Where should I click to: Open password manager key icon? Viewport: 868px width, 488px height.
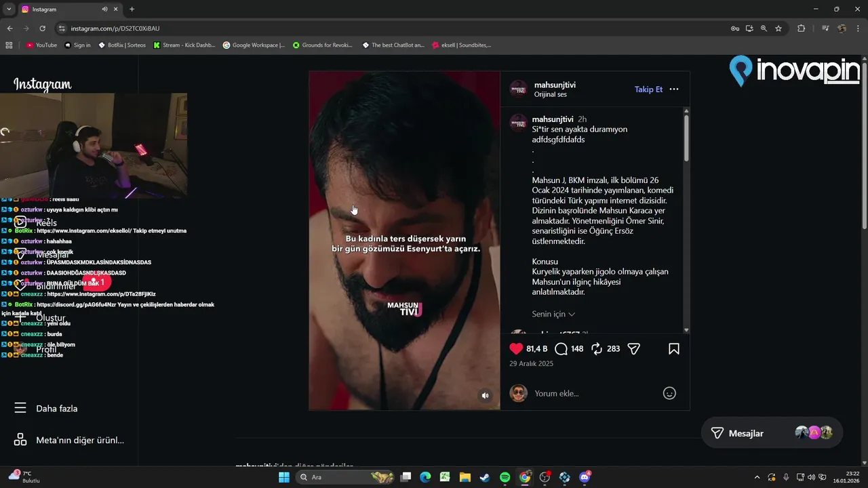pos(734,28)
